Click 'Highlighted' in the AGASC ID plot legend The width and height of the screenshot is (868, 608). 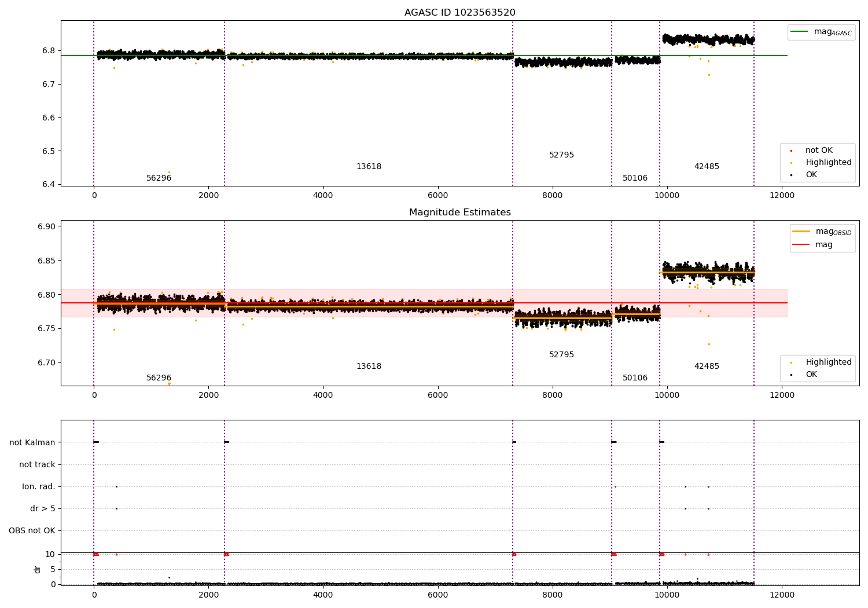tap(828, 163)
